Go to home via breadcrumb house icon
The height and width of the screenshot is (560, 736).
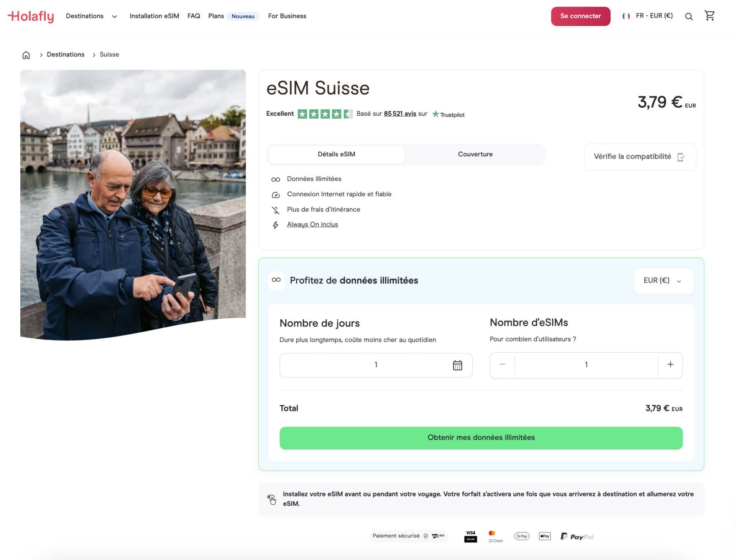(x=26, y=55)
